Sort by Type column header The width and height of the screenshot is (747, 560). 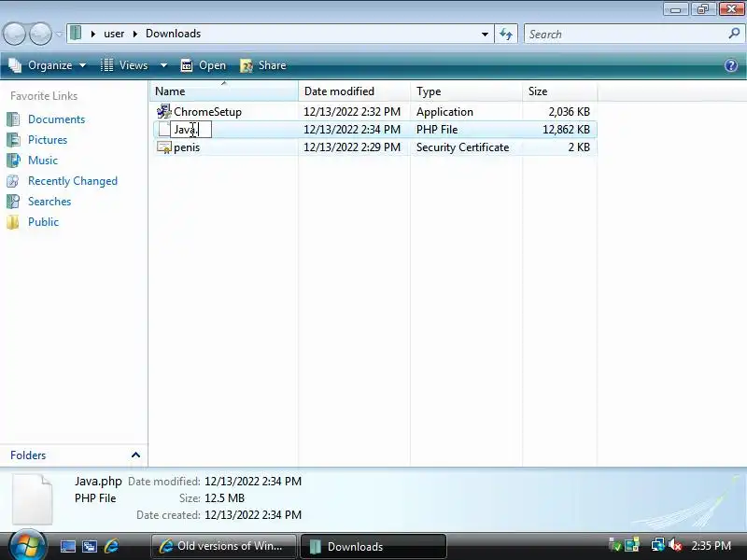466,91
